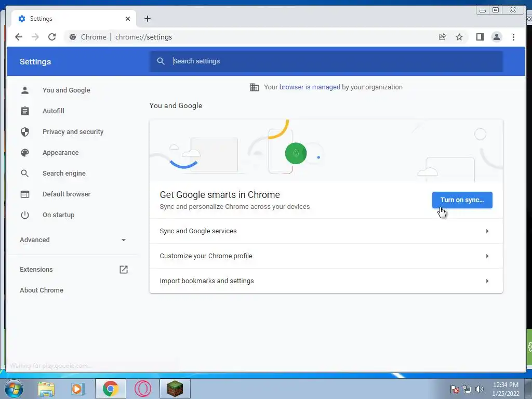Click the browser forward arrow
The width and height of the screenshot is (532, 399).
point(35,37)
